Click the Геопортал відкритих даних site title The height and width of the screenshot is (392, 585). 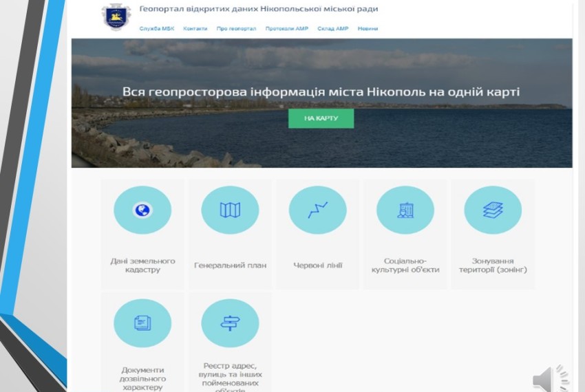point(259,8)
